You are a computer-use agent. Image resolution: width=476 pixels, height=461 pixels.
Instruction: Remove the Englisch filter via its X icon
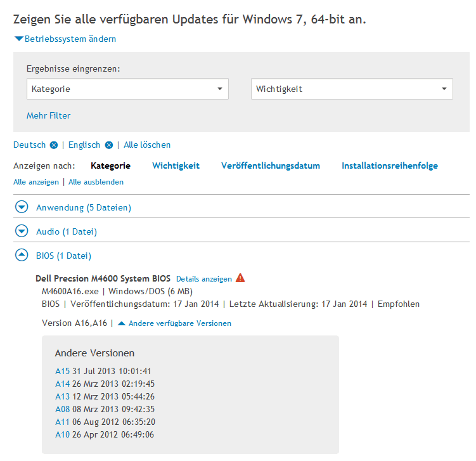point(108,145)
